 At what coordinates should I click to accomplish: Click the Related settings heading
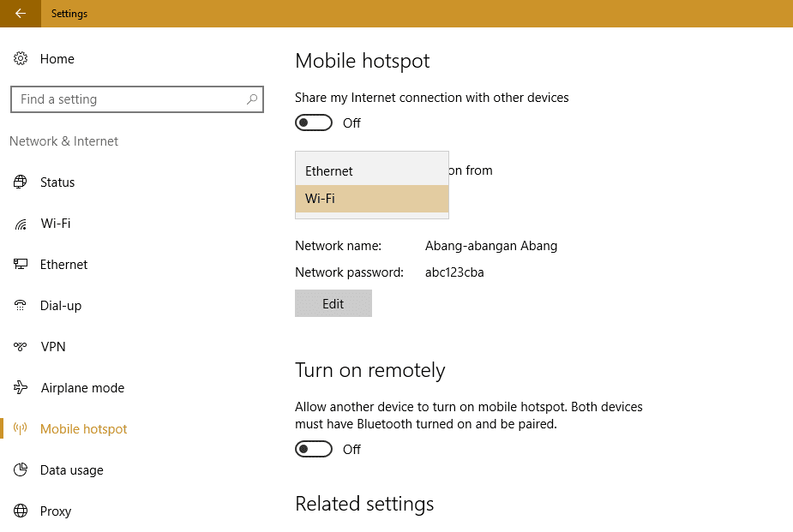pos(364,505)
